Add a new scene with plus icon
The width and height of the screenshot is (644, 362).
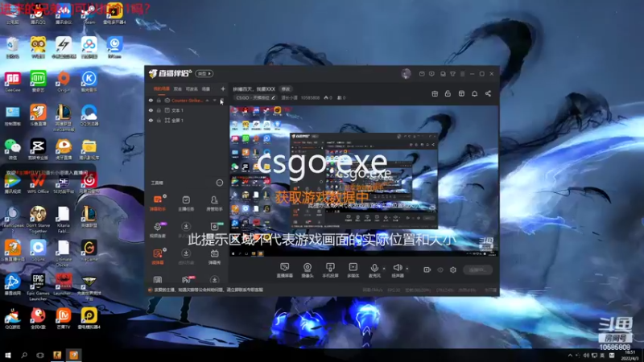point(223,88)
